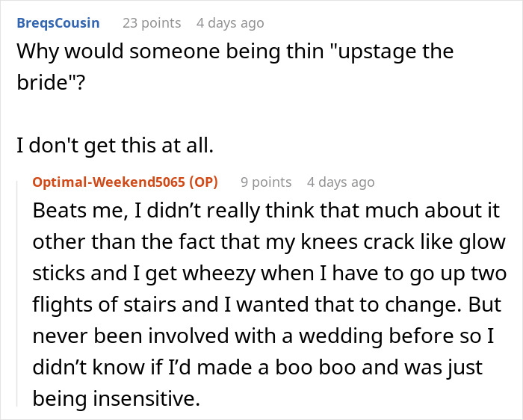Click BreqsCousin's "4 days ago" timestamp
Screen dimensions: 523x420
click(x=230, y=23)
